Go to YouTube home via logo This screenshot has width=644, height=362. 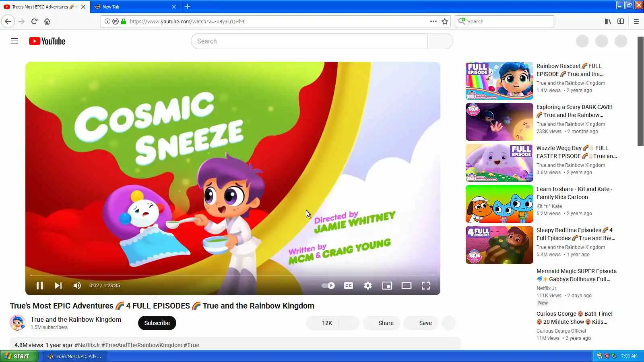click(x=47, y=41)
